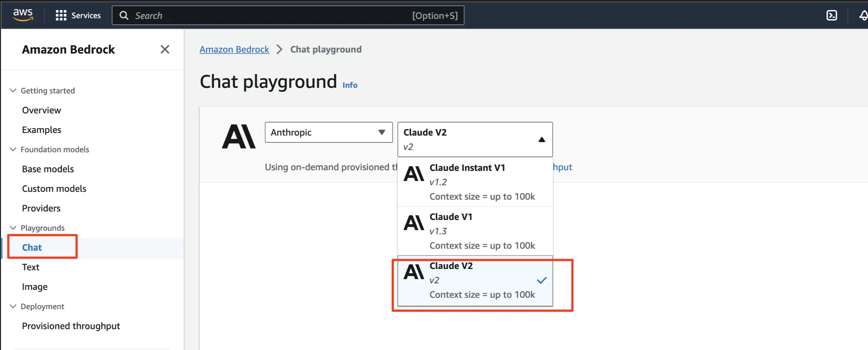Image resolution: width=868 pixels, height=350 pixels.
Task: Click the Amazon Bedrock breadcrumb link
Action: pyautogui.click(x=234, y=49)
